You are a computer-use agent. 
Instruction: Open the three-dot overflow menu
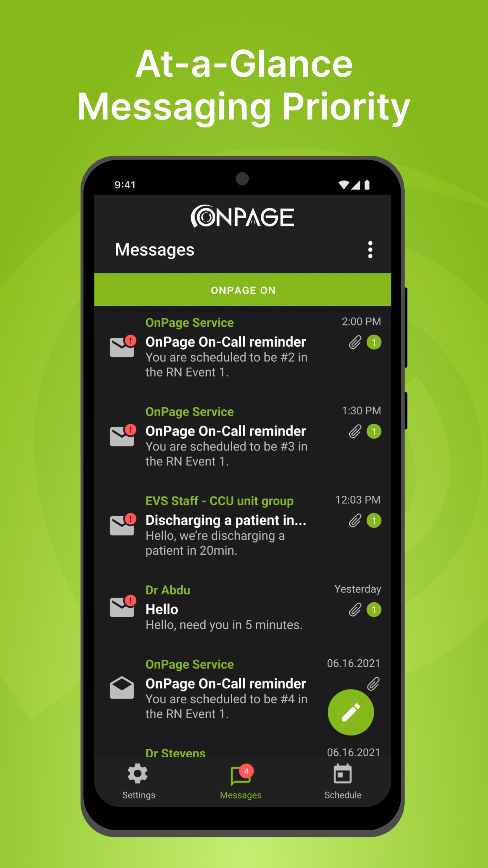tap(370, 250)
